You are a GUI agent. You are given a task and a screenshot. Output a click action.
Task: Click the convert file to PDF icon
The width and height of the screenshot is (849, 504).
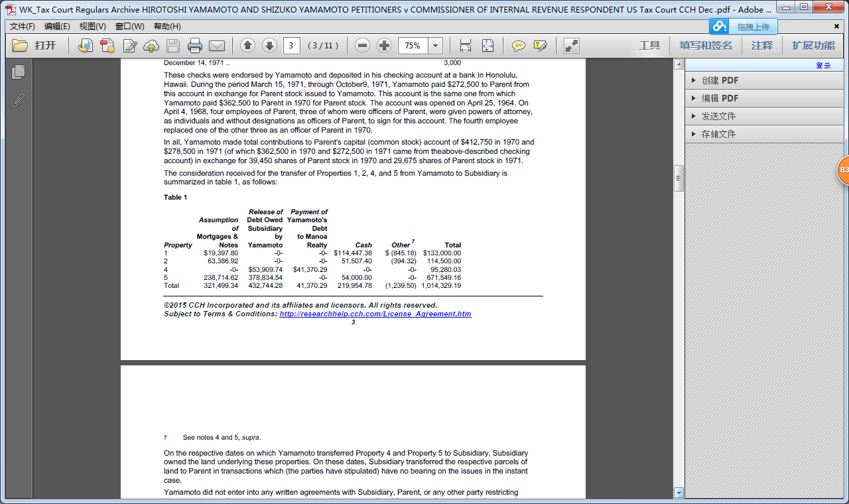85,46
